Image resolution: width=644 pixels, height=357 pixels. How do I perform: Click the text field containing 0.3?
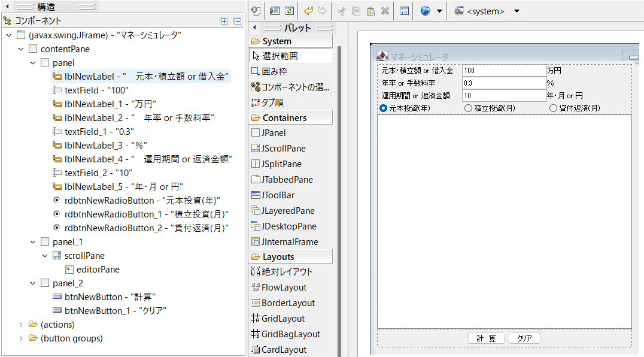[505, 83]
